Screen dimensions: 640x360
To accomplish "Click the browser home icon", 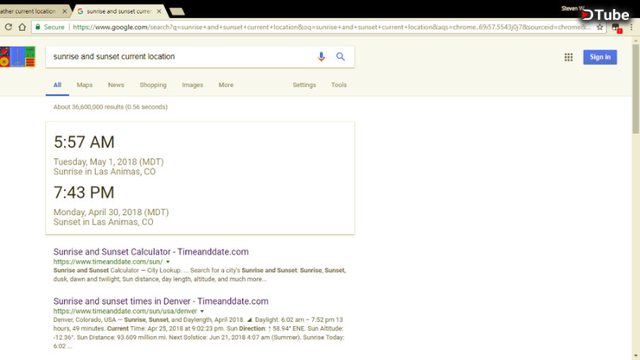I will point(22,27).
